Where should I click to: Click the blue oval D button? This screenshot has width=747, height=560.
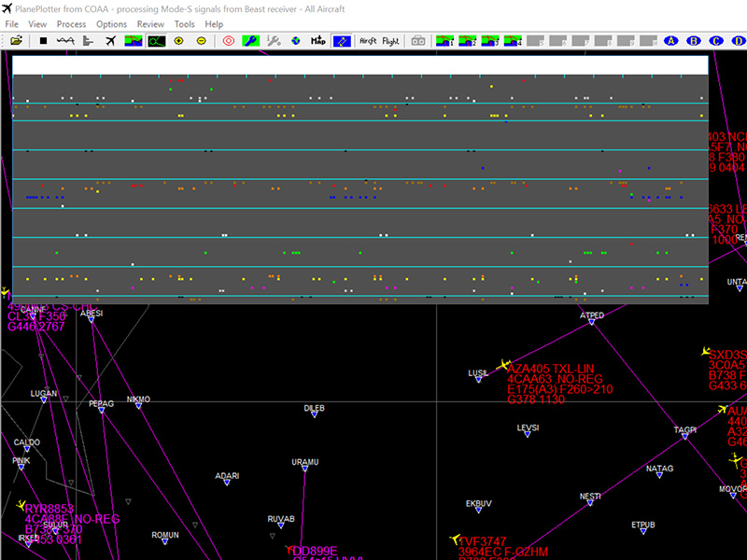tap(739, 41)
